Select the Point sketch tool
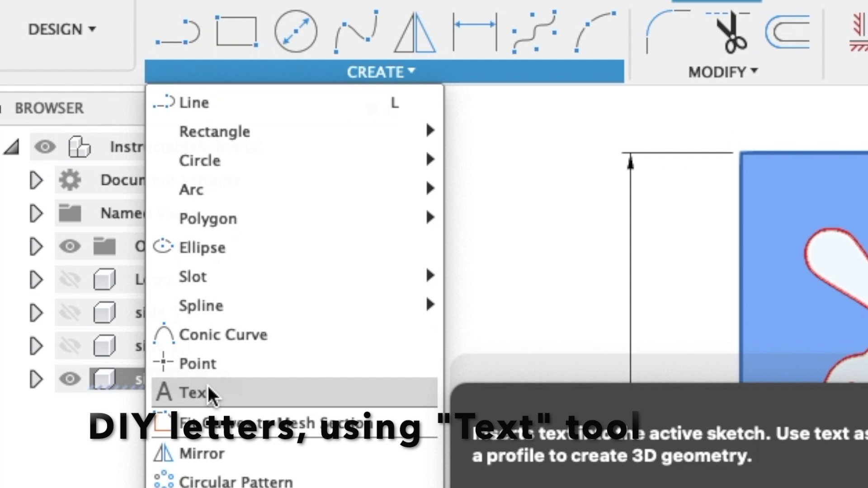This screenshot has height=488, width=868. pyautogui.click(x=197, y=363)
